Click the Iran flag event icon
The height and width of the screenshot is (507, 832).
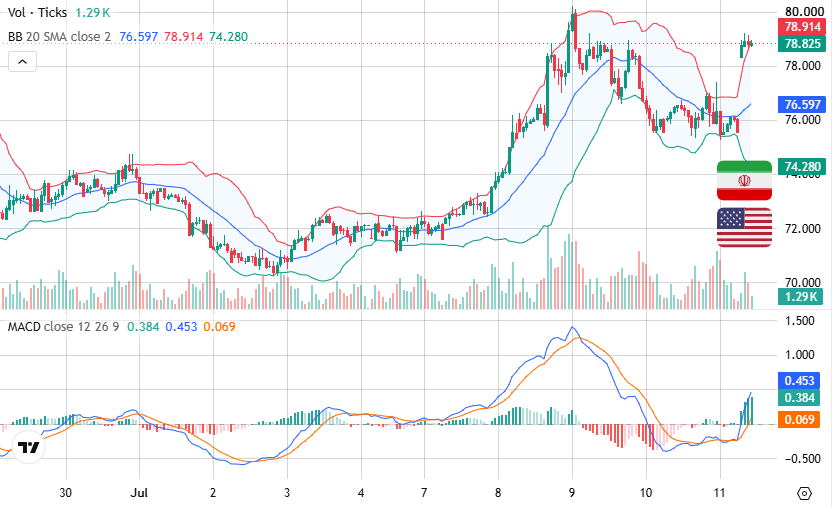[744, 180]
